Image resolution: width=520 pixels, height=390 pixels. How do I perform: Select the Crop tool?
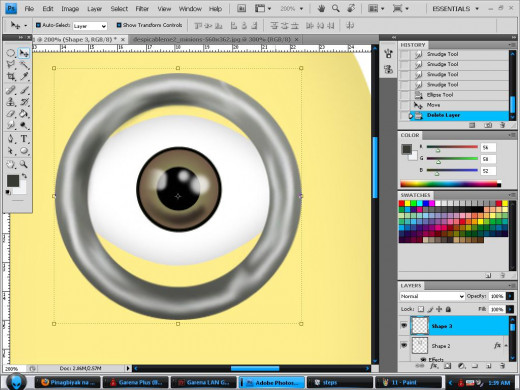coord(11,76)
